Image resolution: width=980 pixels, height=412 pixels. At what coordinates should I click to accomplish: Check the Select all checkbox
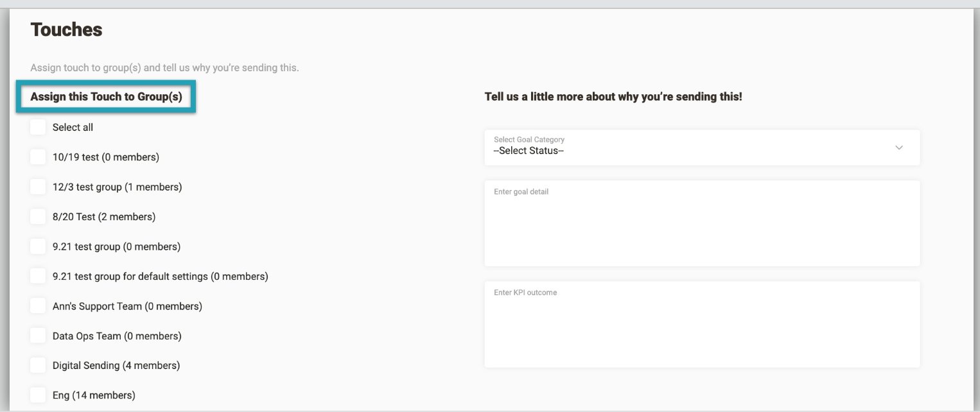point(38,127)
